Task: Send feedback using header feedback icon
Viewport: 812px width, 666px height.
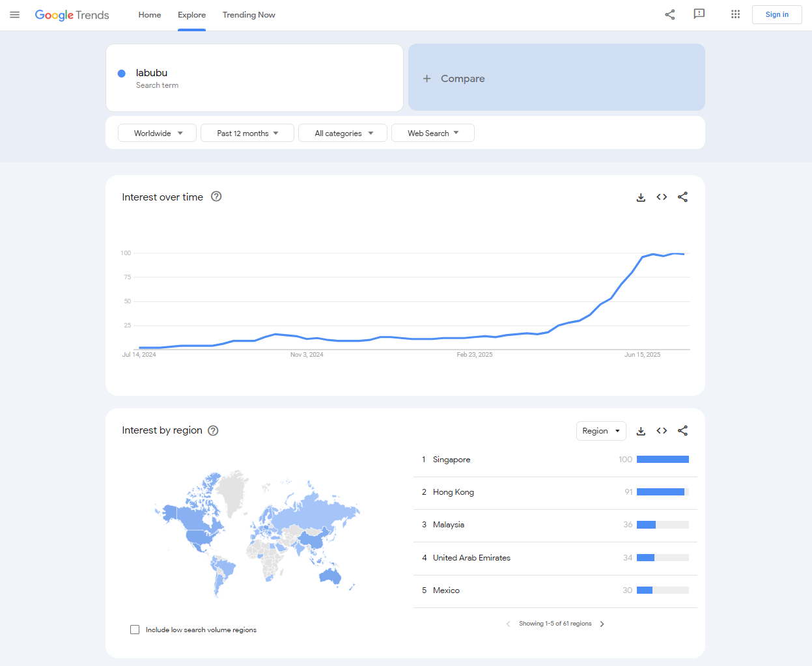Action: click(699, 14)
